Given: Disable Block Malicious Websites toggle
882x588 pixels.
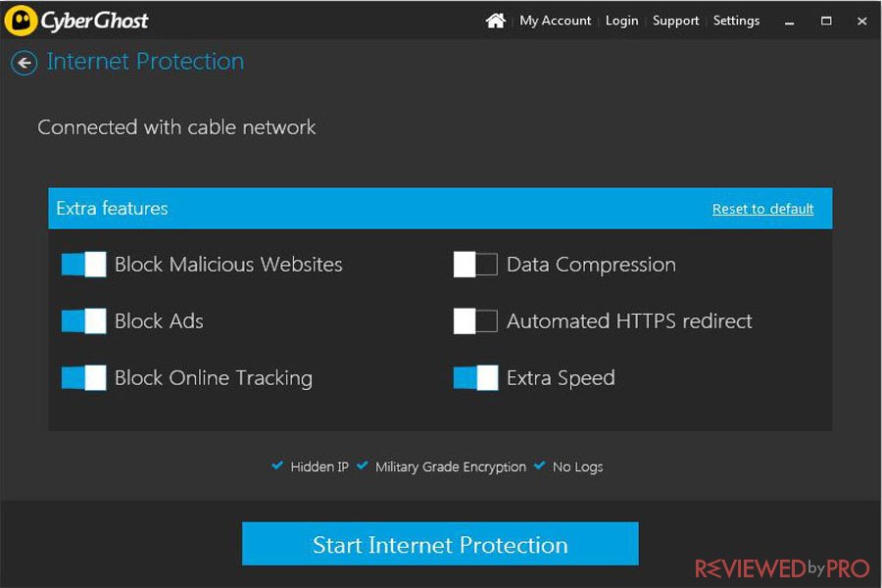Looking at the screenshot, I should tap(83, 264).
